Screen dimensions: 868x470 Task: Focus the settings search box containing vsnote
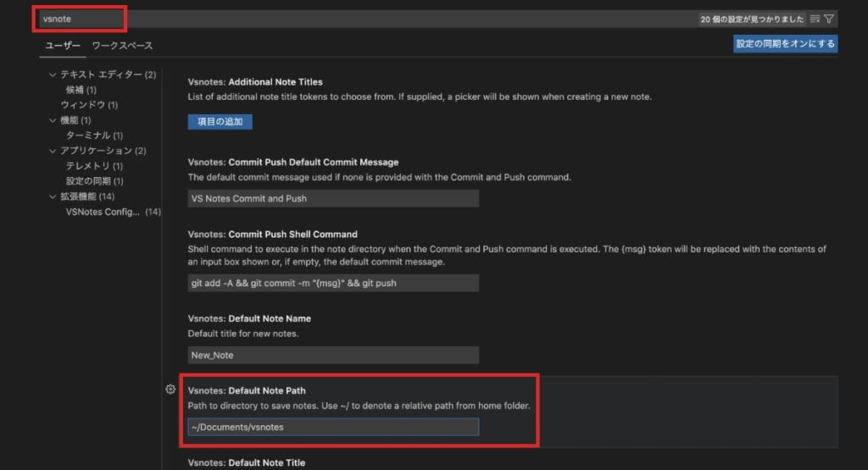tap(339, 19)
